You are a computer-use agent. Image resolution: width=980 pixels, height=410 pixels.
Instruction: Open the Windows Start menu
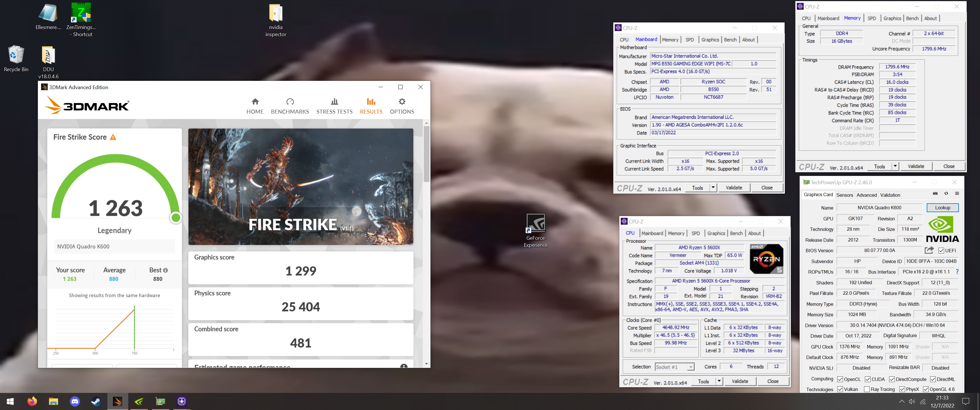point(11,401)
